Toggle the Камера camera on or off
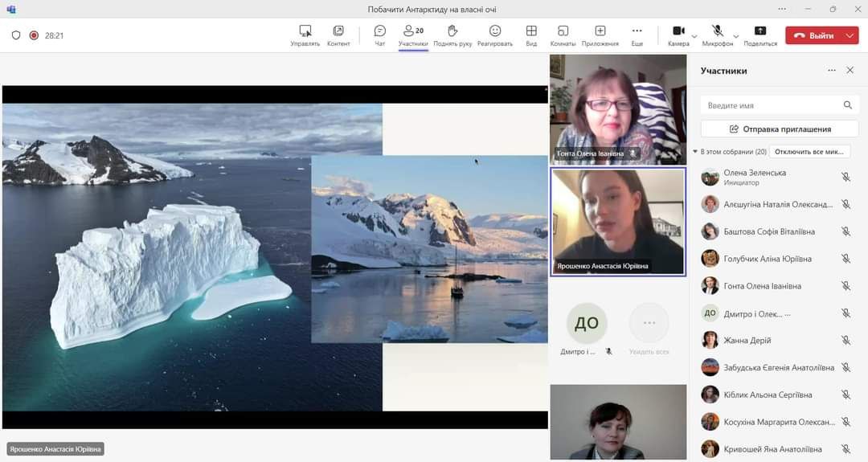The height and width of the screenshot is (462, 868). [678, 31]
